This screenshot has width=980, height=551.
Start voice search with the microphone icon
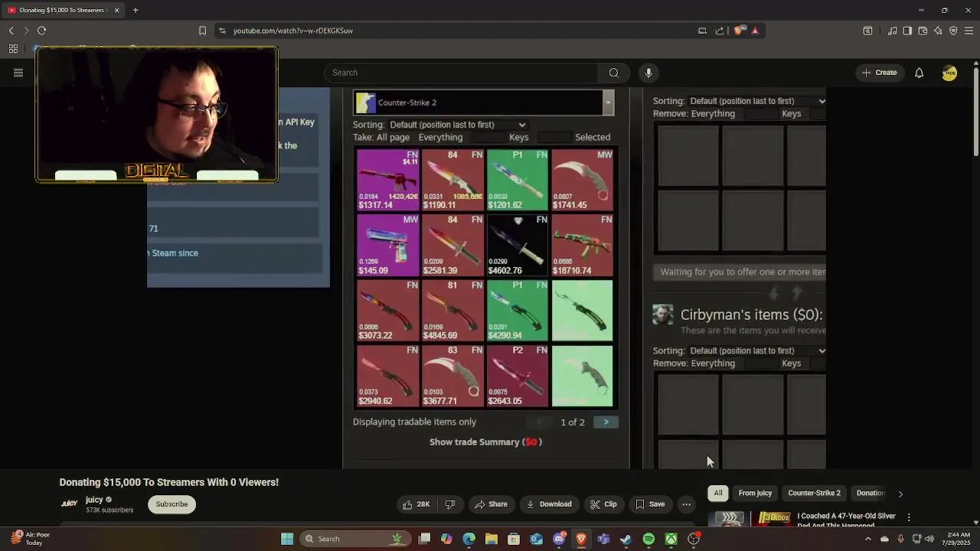(648, 73)
